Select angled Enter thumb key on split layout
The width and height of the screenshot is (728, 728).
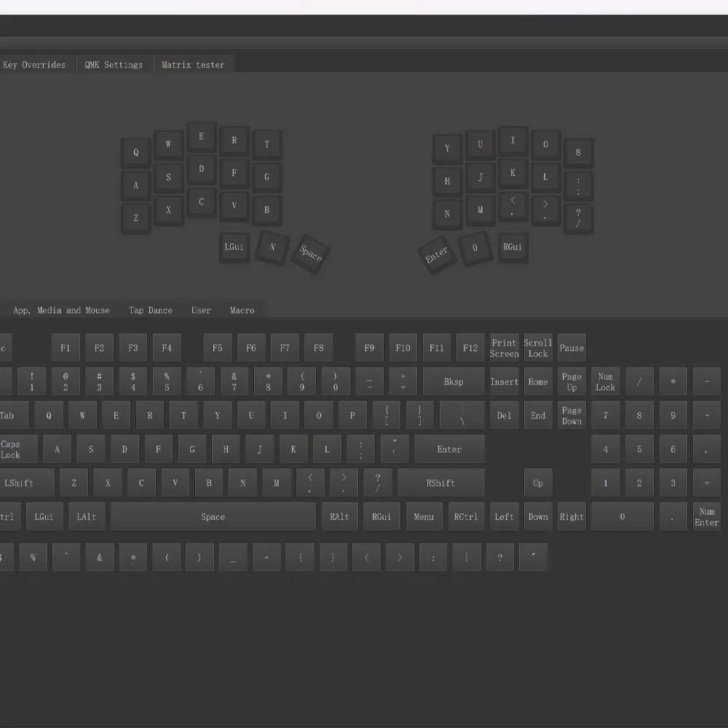pyautogui.click(x=437, y=255)
